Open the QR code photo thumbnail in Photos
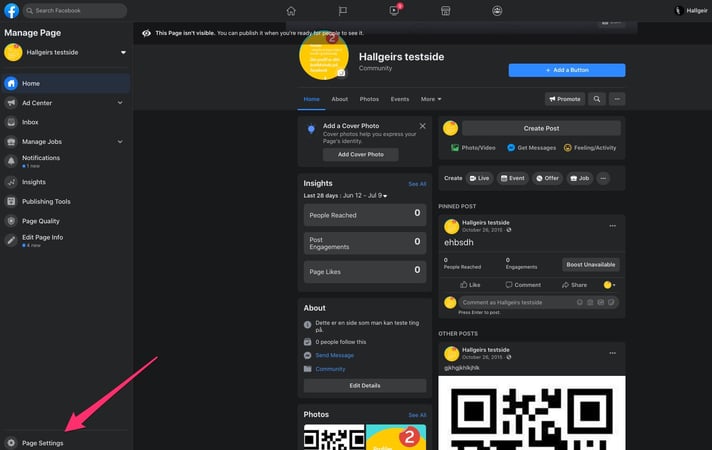This screenshot has height=450, width=712. [x=334, y=437]
